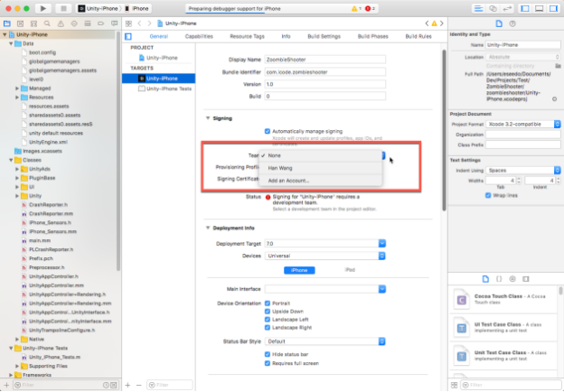Show the standard editor
The width and height of the screenshot is (564, 392).
click(x=478, y=9)
